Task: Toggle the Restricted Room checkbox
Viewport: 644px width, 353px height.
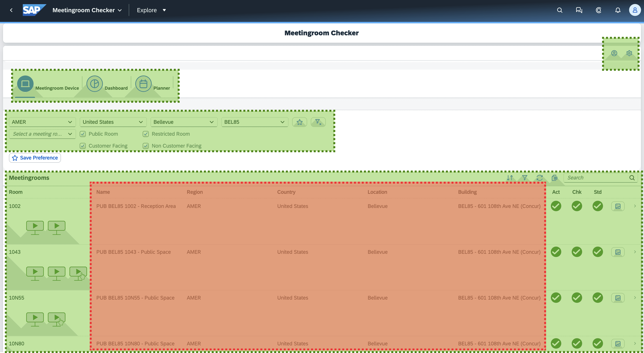Action: click(146, 134)
